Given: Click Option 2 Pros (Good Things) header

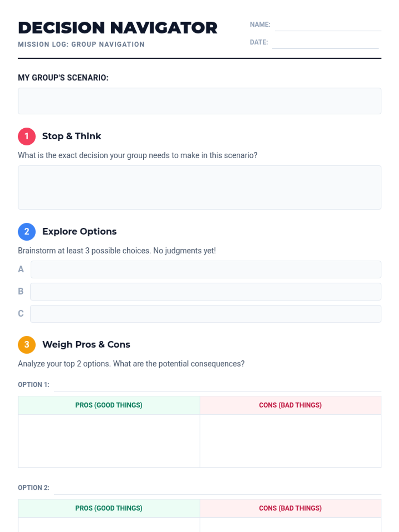Looking at the screenshot, I should coord(109,508).
